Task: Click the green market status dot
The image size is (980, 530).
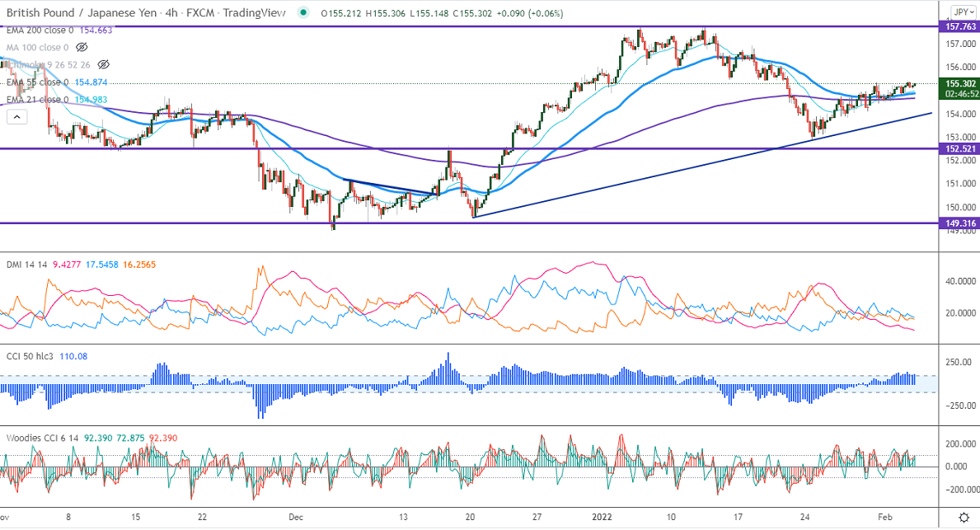Action: pos(305,12)
